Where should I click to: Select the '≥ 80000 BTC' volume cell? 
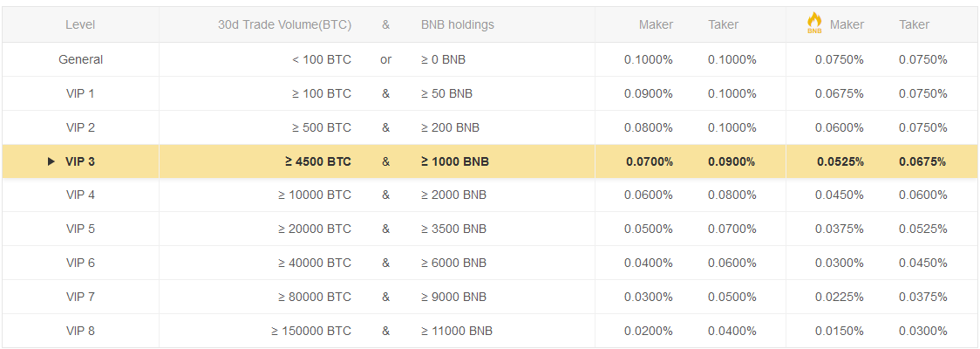point(315,297)
